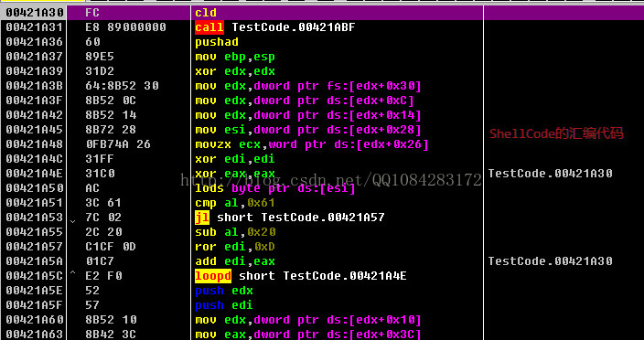Select movzx ecx,word ptr instruction
Viewport: 644px width, 340px height.
(x=312, y=144)
